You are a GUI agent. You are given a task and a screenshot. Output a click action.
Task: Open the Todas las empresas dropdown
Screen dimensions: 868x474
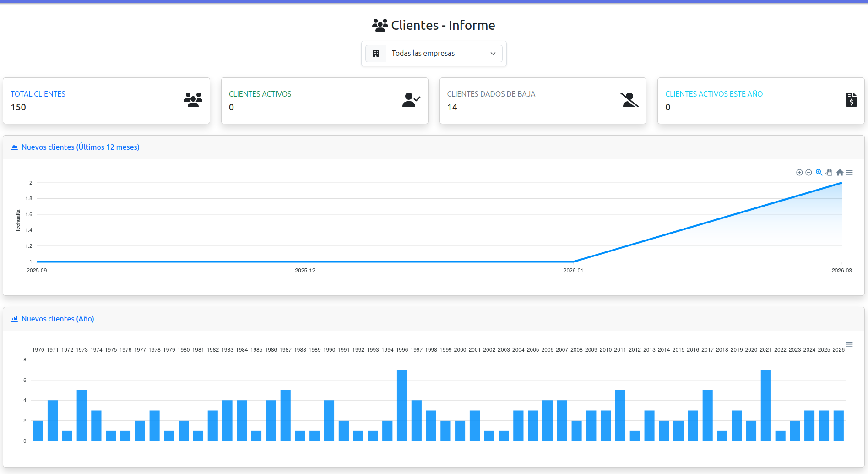444,54
